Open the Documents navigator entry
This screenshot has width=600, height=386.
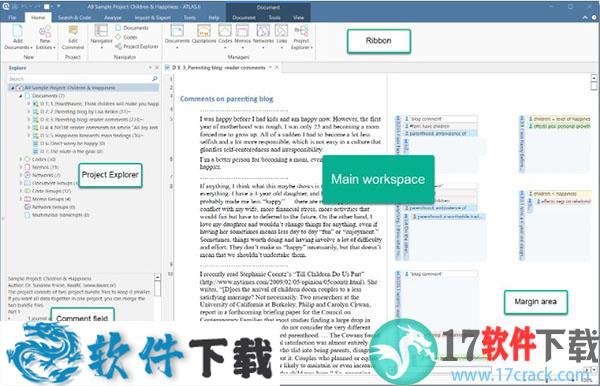pos(132,28)
